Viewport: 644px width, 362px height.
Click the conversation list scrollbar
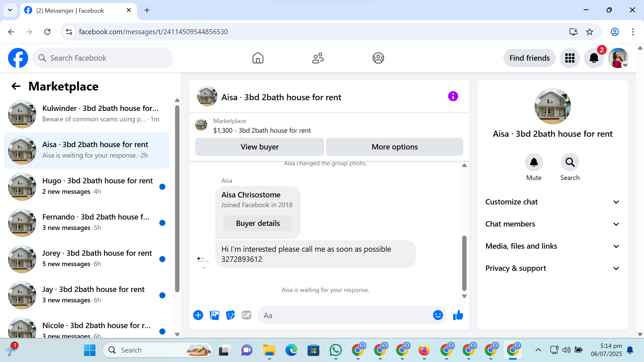(177, 198)
